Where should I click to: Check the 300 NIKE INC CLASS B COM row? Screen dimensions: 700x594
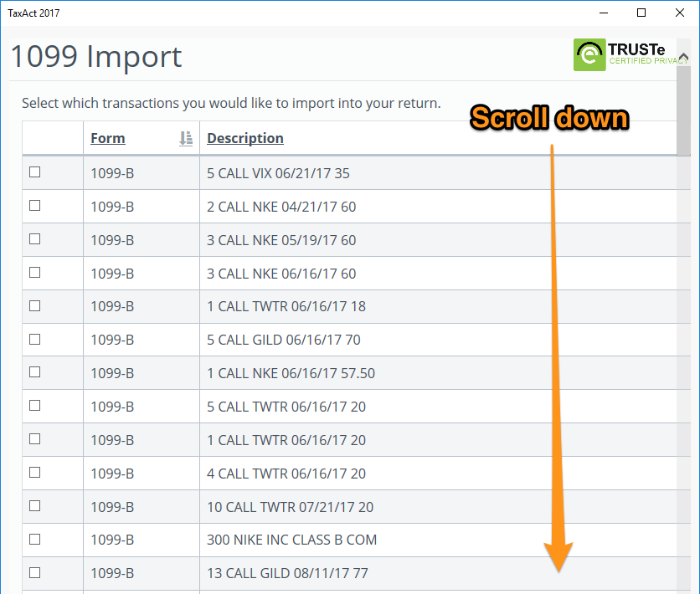pos(35,540)
